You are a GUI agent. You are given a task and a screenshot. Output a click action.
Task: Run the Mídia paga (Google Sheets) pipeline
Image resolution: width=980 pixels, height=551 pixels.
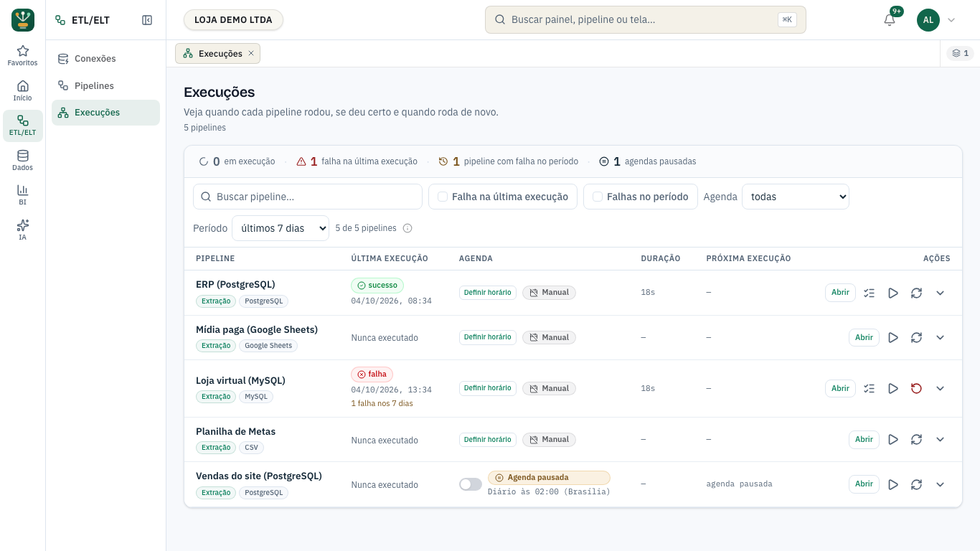tap(893, 337)
